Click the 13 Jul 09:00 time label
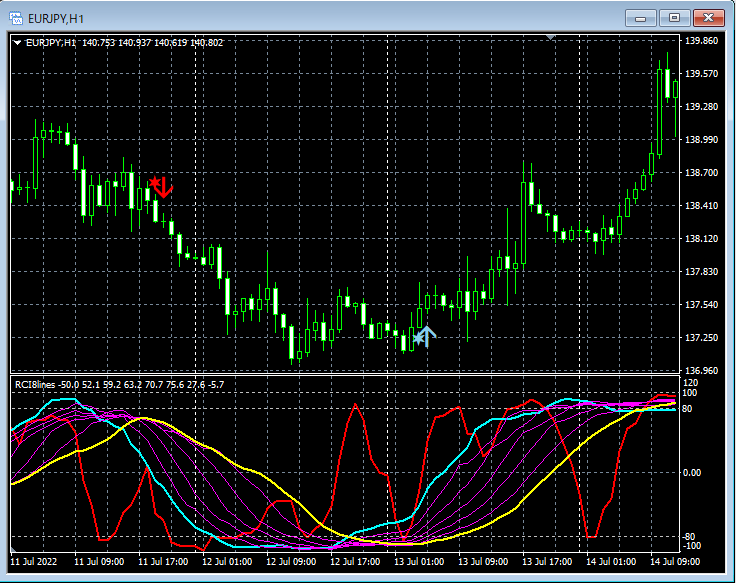Viewport: 737px width, 583px height. point(483,562)
